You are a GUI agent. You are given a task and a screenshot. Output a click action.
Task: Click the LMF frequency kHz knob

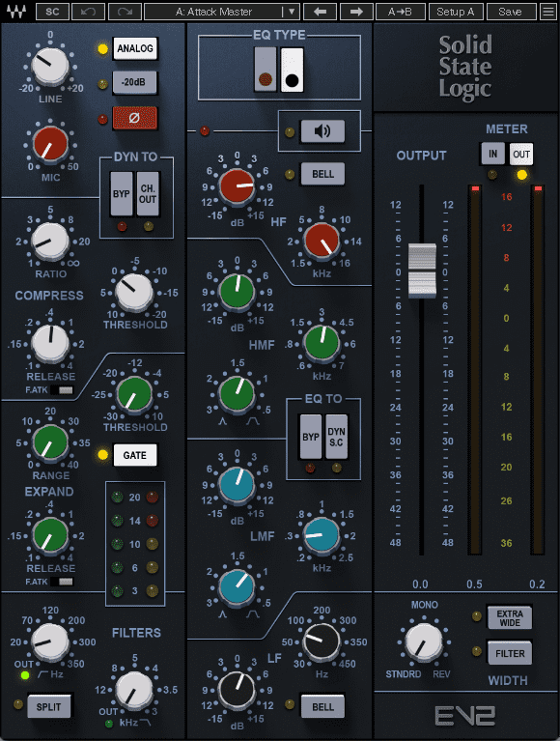(322, 535)
